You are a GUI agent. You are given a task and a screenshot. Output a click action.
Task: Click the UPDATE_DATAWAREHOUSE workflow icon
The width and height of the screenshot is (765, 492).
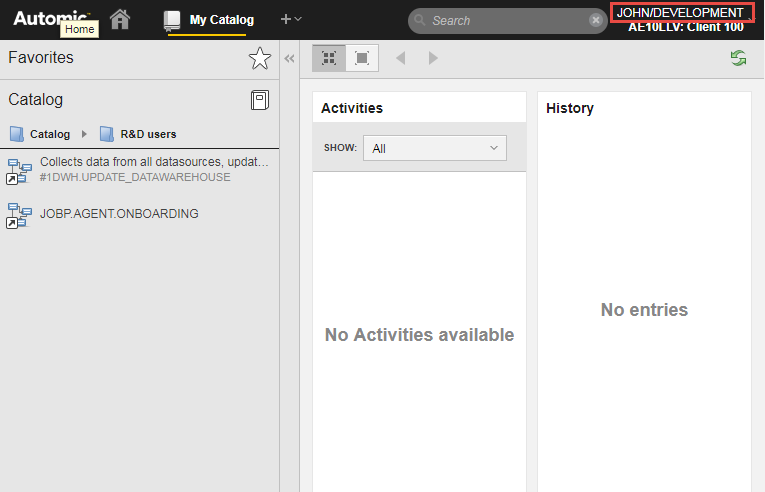click(x=19, y=171)
